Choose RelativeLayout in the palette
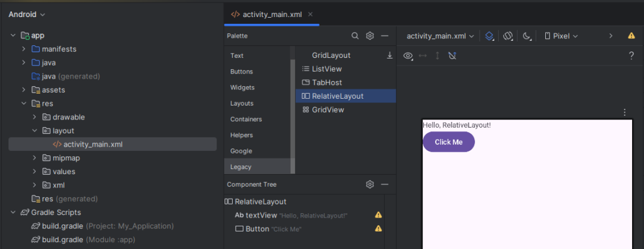Screen dimensions: 644x249 tap(346, 96)
